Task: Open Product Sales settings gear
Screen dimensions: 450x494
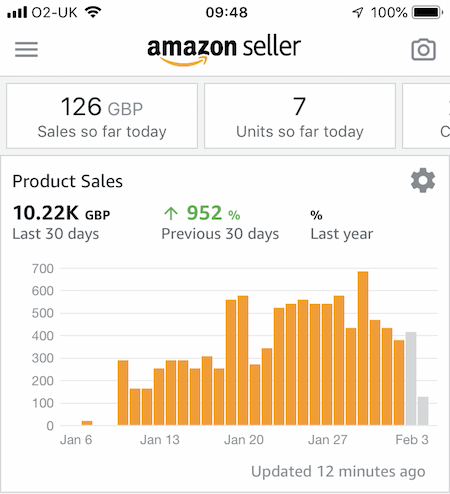Action: click(423, 180)
